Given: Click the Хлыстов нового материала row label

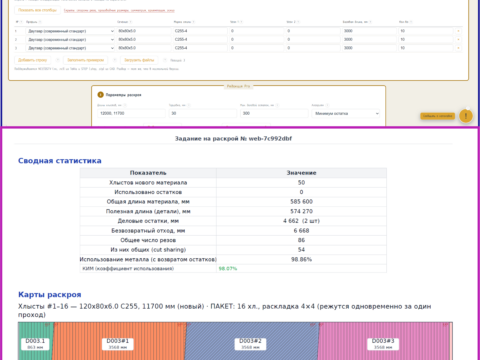Looking at the screenshot, I should pyautogui.click(x=148, y=183).
